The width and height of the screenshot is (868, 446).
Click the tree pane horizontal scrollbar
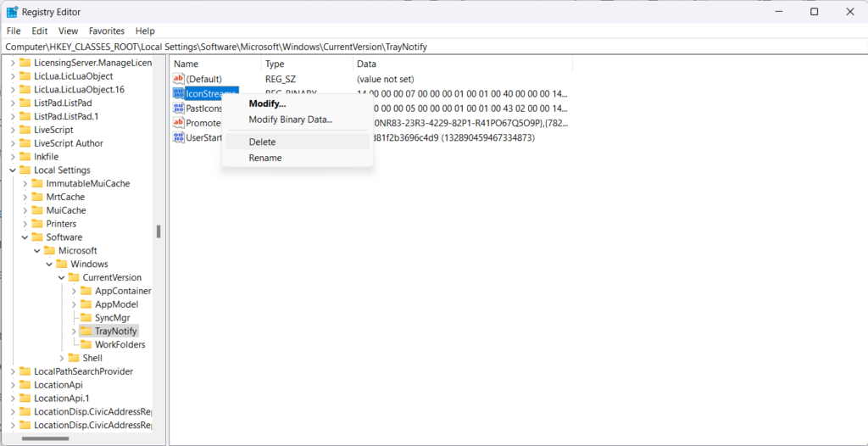[x=51, y=439]
